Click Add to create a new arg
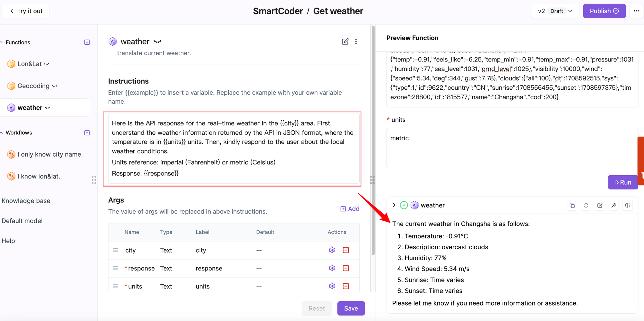Image resolution: width=644 pixels, height=321 pixels. coord(350,209)
